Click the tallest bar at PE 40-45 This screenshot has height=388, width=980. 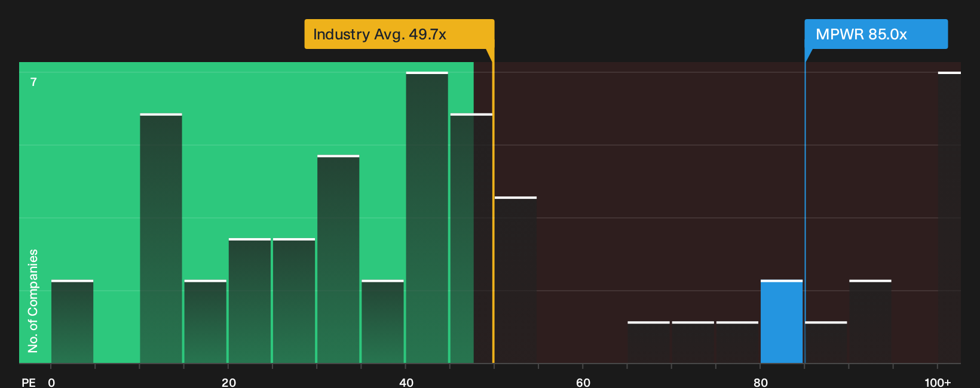click(x=427, y=217)
